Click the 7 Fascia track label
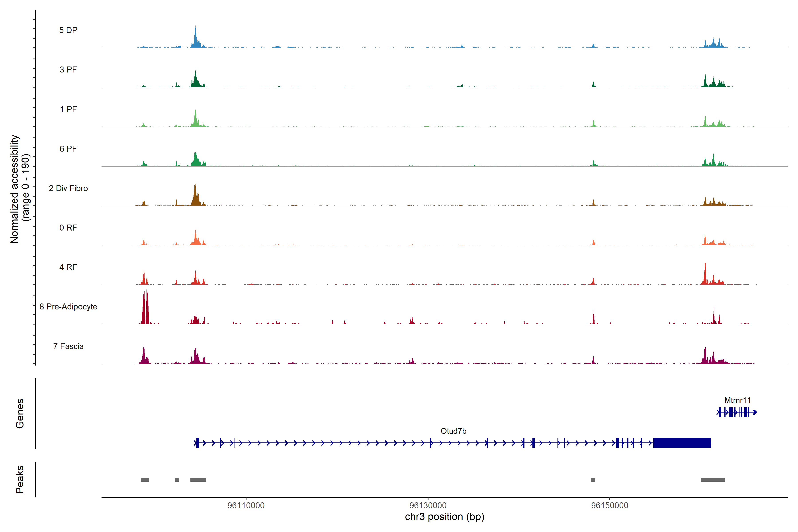Screen dimensions: 798x532 68,346
